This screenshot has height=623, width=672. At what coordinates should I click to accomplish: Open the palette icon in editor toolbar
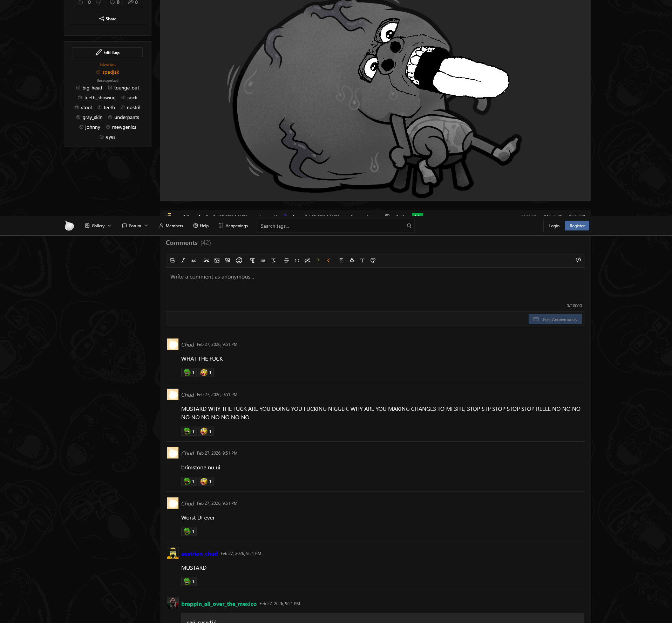point(373,260)
